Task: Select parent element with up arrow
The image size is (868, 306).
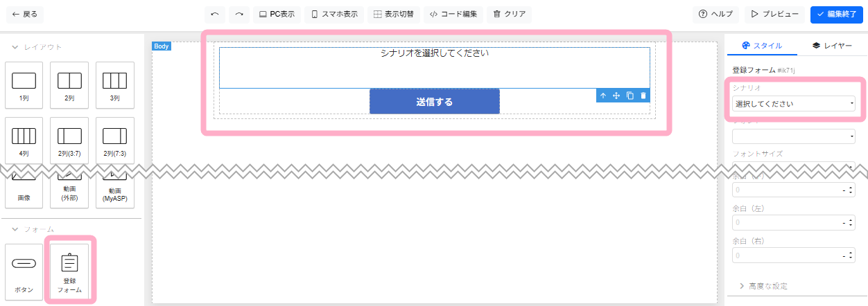Action: click(603, 96)
